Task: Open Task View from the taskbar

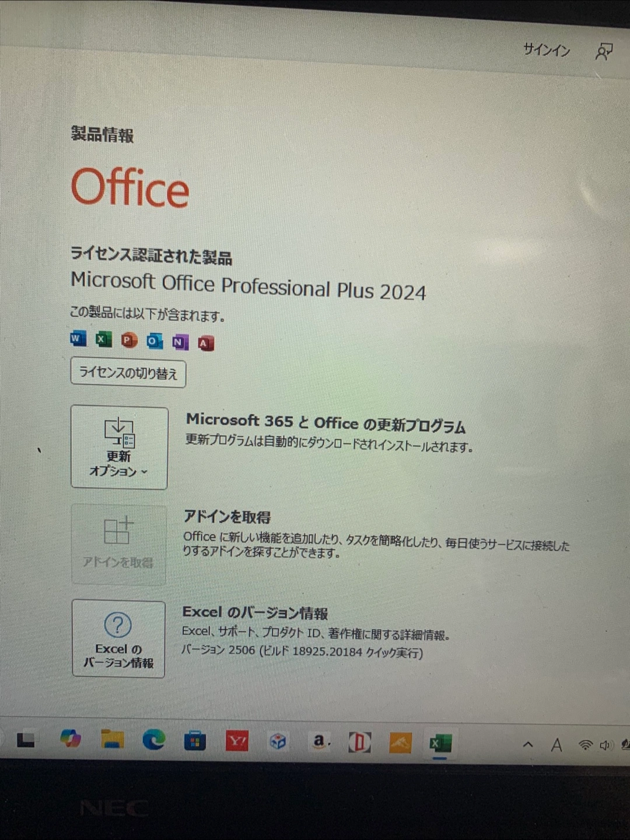Action: coord(26,740)
